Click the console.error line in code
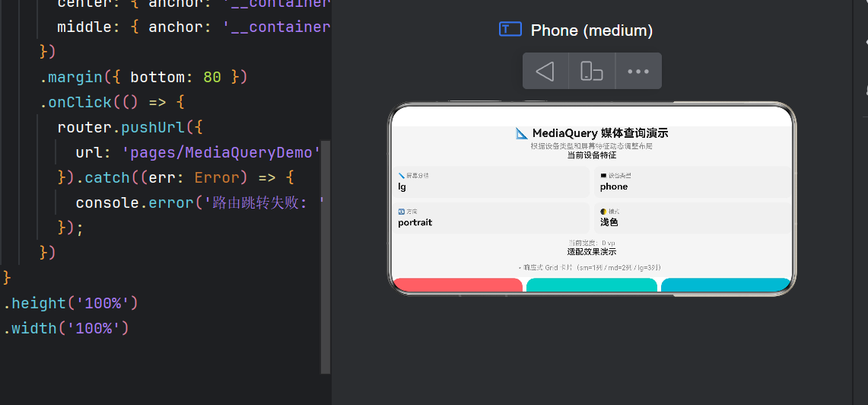 [x=200, y=202]
